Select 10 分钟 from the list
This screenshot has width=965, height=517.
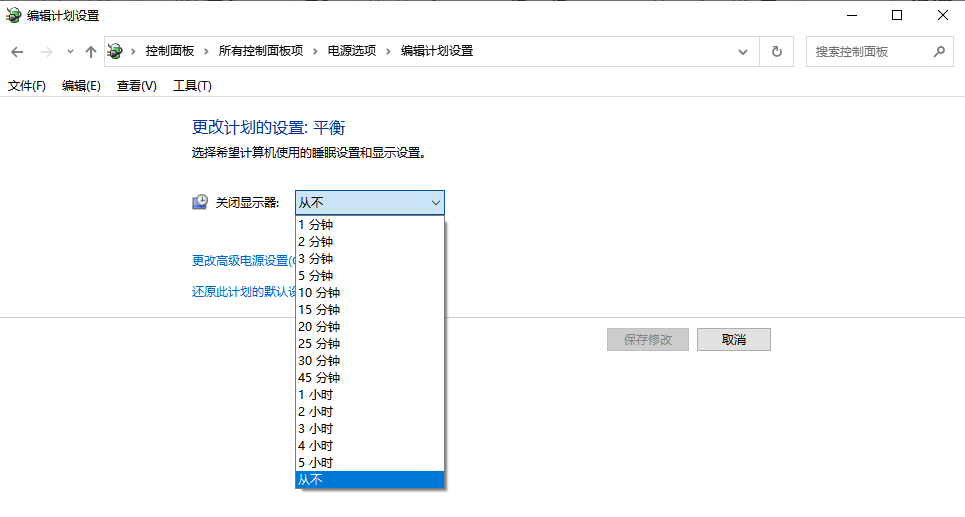pyautogui.click(x=369, y=293)
